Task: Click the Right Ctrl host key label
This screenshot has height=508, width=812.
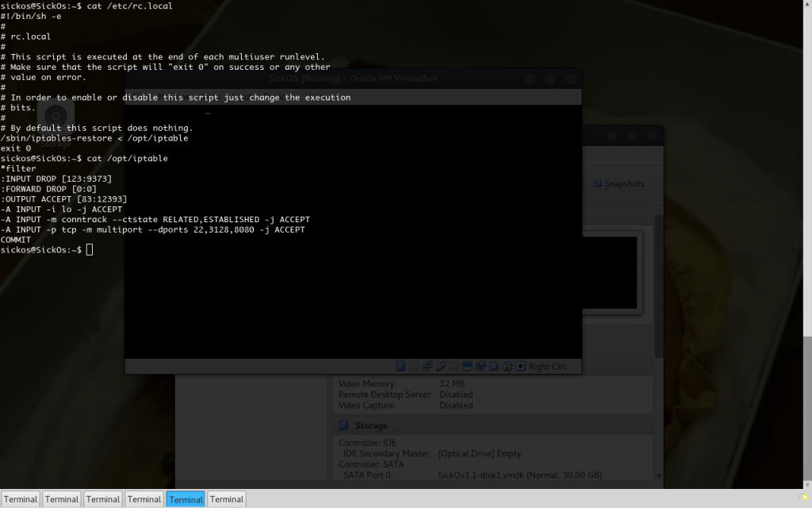Action: point(549,366)
